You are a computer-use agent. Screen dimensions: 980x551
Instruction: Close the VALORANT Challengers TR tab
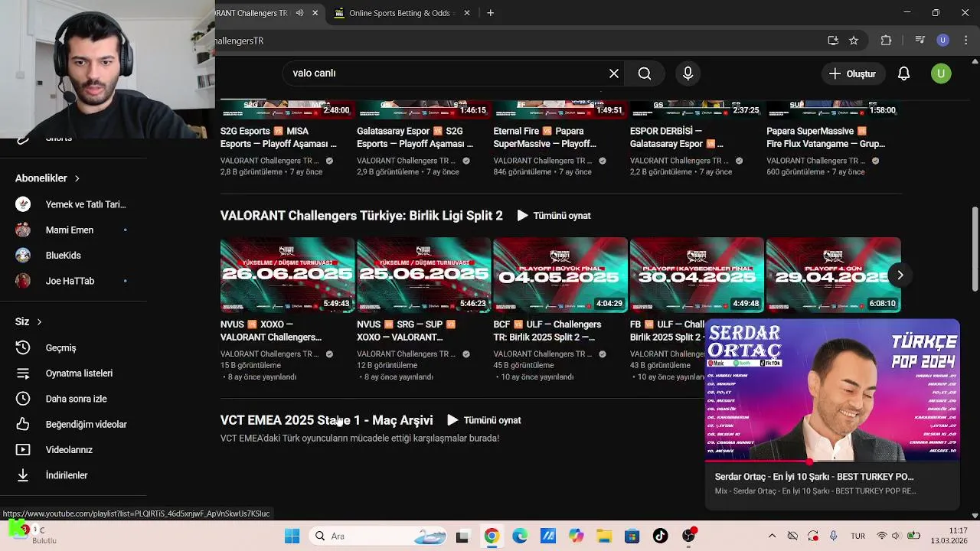point(315,13)
